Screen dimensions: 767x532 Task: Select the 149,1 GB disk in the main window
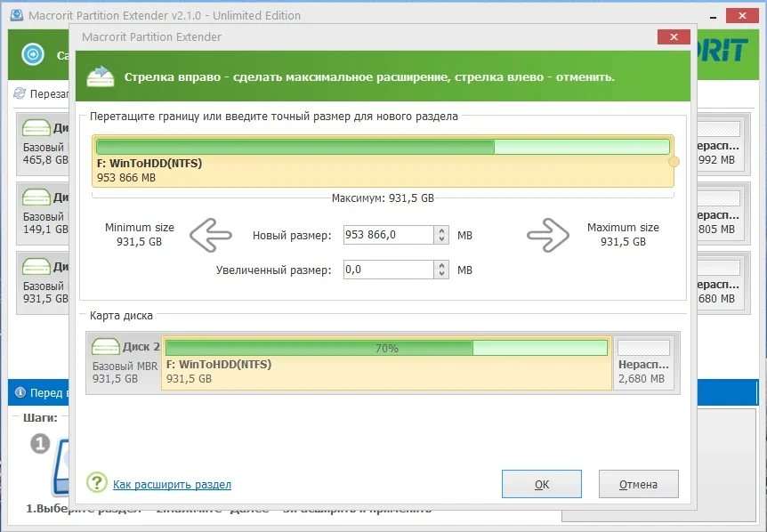click(43, 214)
